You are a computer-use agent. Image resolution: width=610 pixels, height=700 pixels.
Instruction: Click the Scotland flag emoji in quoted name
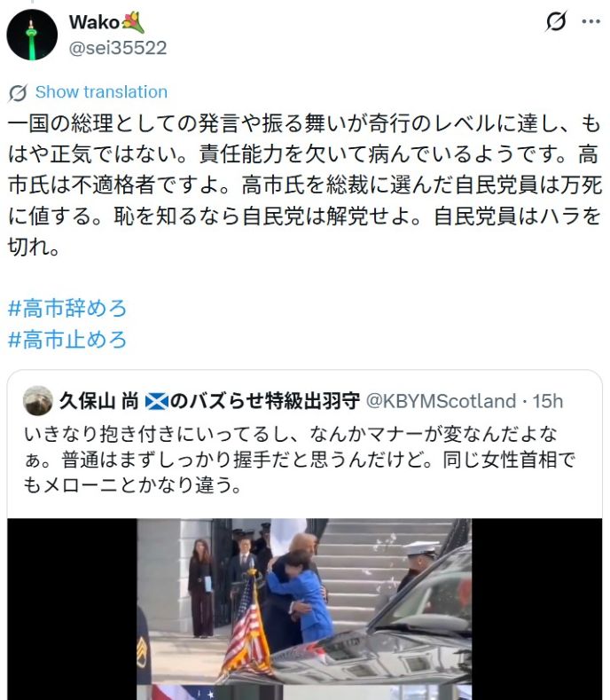(x=157, y=401)
